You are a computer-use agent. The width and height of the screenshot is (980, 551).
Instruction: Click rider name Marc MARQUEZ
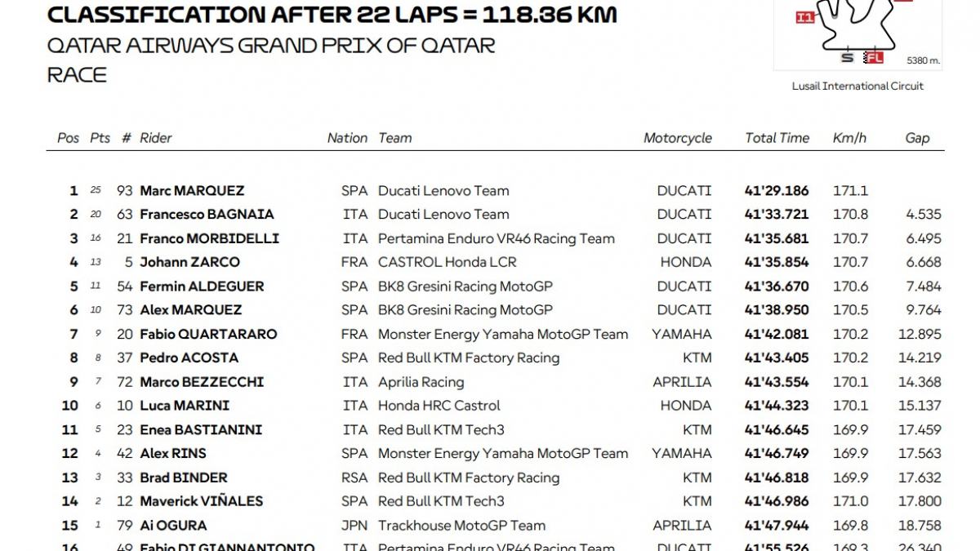192,190
